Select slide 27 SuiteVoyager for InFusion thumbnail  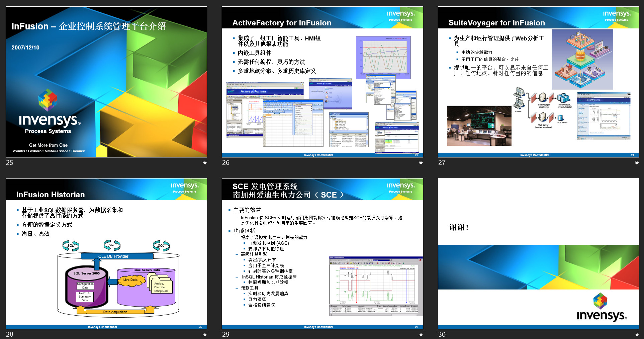pyautogui.click(x=539, y=82)
